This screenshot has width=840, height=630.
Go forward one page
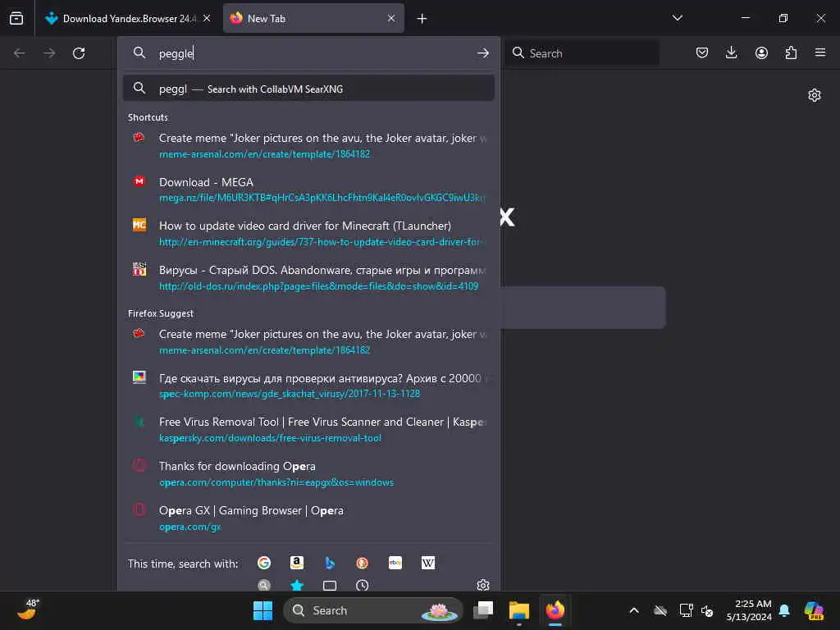(x=49, y=53)
